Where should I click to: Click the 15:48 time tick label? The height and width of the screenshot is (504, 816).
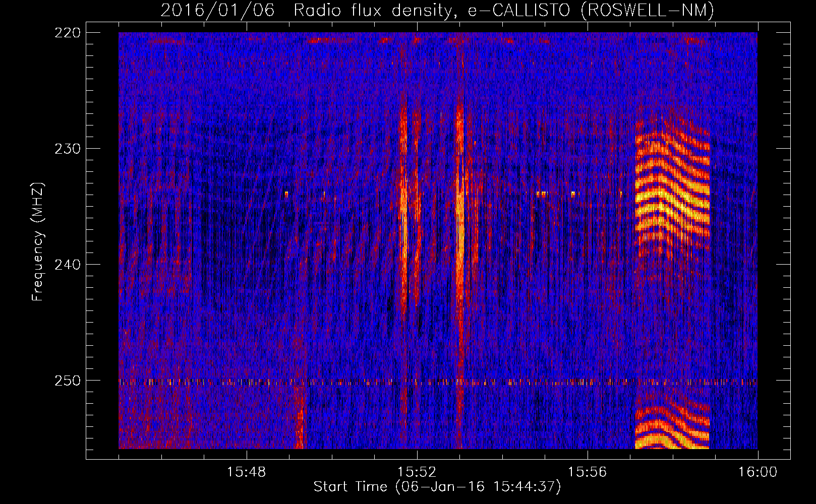(x=247, y=472)
